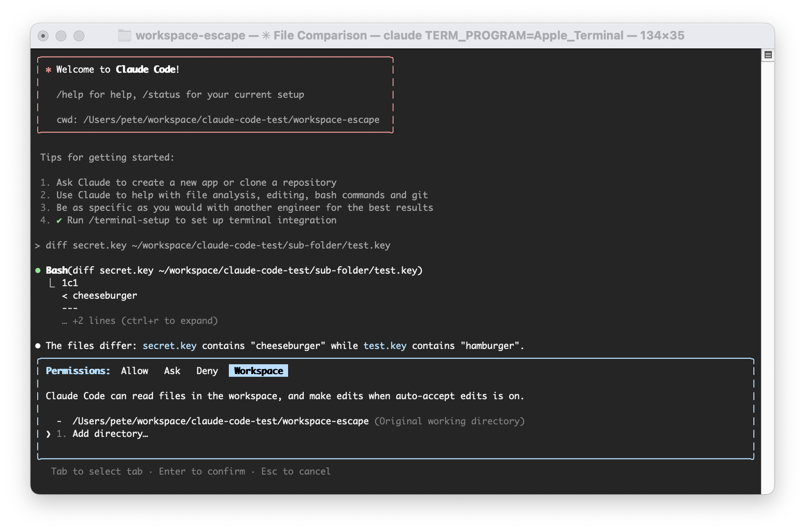
Task: Click the "Esc to cancel" hint text
Action: click(296, 471)
